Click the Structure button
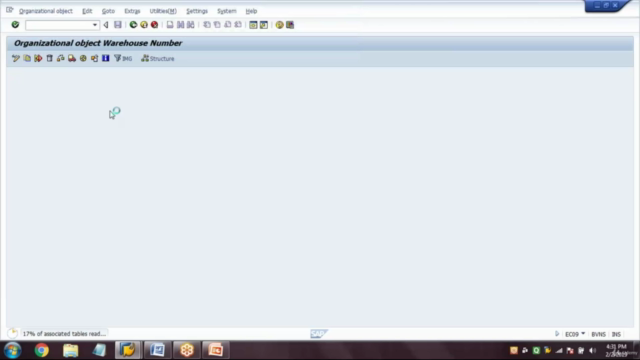Viewport: 640px width, 360px height. click(158, 58)
